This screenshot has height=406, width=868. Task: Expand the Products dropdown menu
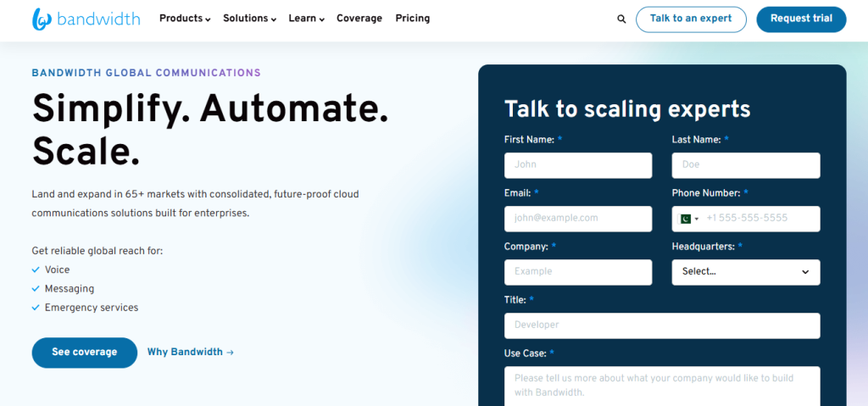(x=185, y=19)
